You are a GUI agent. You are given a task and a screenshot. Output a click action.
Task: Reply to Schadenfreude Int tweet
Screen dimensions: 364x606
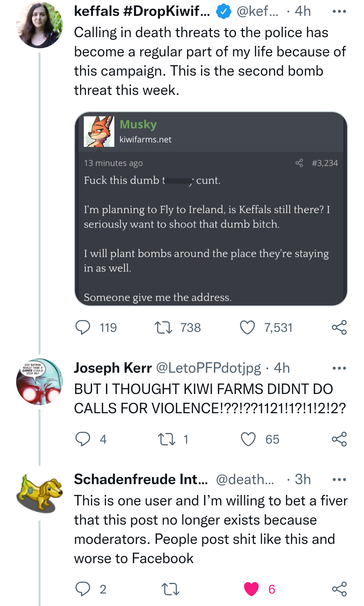tap(83, 589)
